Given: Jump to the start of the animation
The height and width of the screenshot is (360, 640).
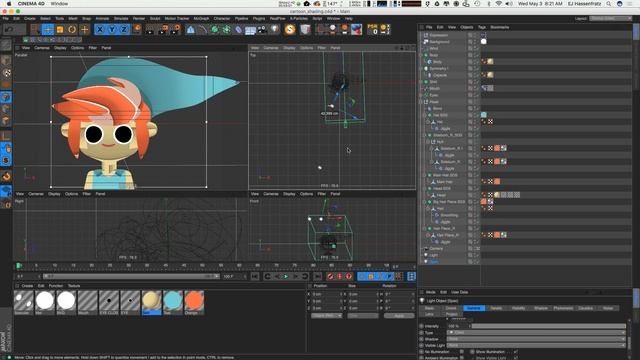Looking at the screenshot, I should (x=255, y=276).
